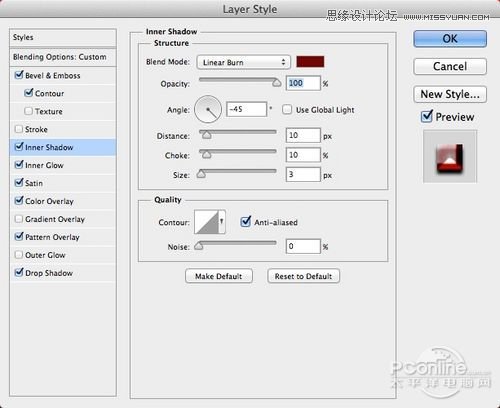Enable the Gradient Overlay checkbox
Image resolution: width=500 pixels, height=408 pixels.
tap(19, 219)
